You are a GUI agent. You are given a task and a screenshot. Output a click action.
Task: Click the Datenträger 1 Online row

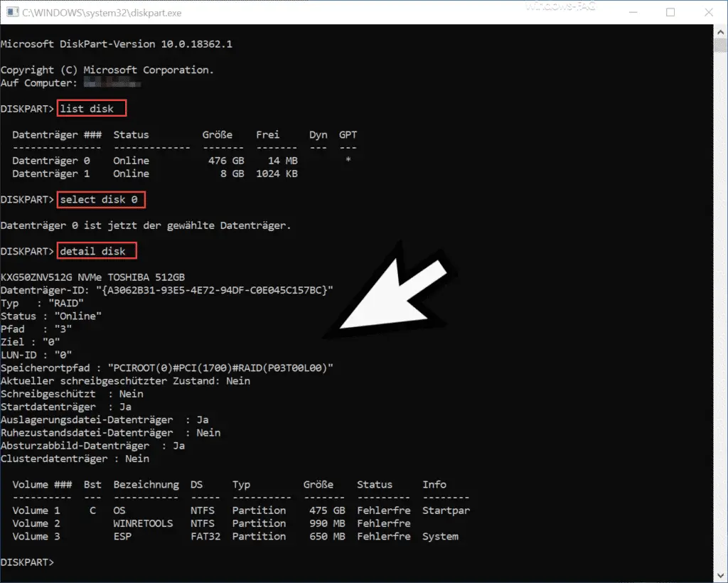[x=155, y=173]
